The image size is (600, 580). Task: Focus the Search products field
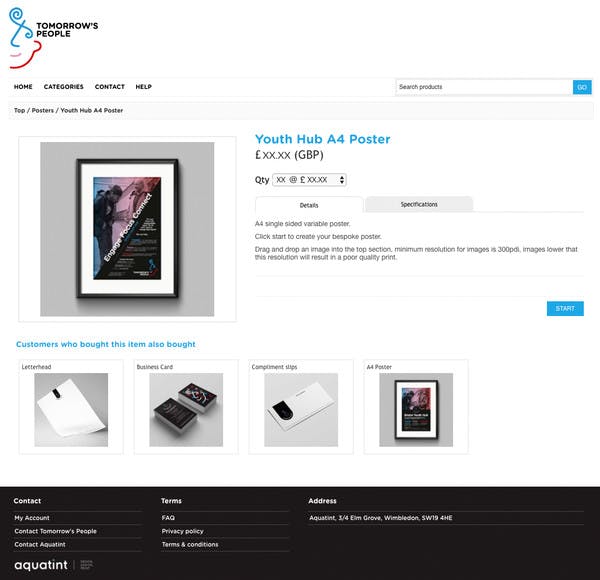484,87
